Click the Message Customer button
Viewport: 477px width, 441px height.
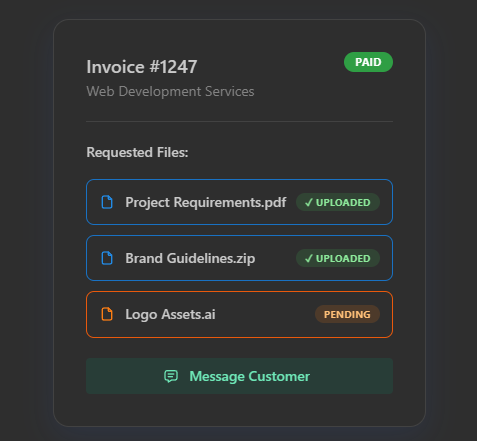239,376
